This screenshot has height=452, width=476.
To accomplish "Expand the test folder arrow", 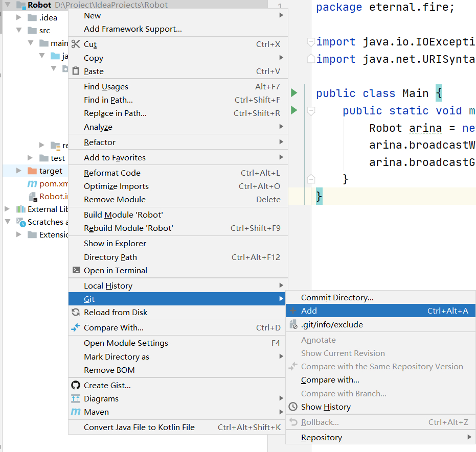I will [30, 158].
